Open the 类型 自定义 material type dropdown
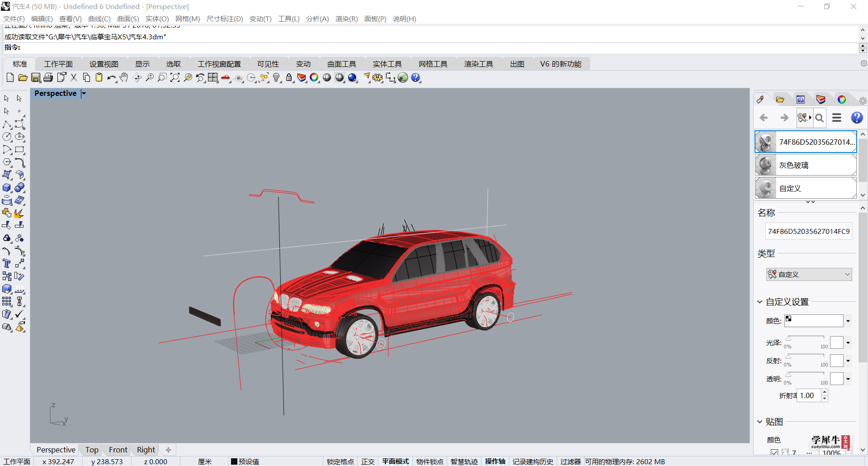The width and height of the screenshot is (868, 466). point(809,274)
